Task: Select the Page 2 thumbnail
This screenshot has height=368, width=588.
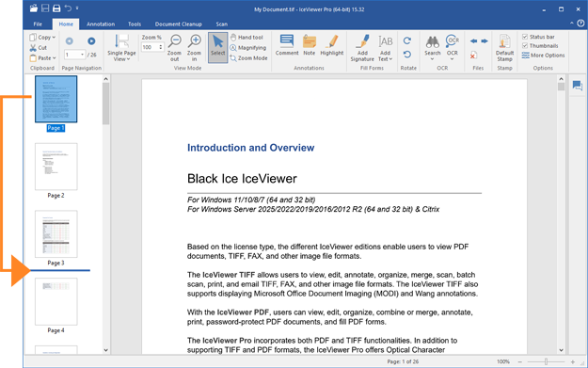Action: 56,167
